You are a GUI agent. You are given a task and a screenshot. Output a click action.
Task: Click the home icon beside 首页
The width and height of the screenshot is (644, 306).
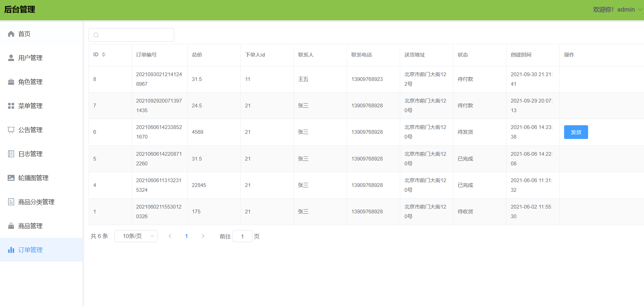click(11, 34)
